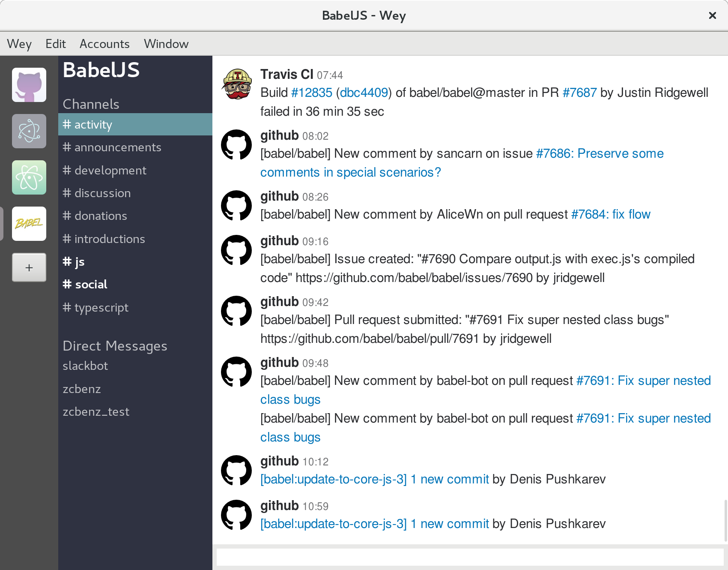Click the github avatar at 08:02
728x570 pixels.
click(x=236, y=145)
